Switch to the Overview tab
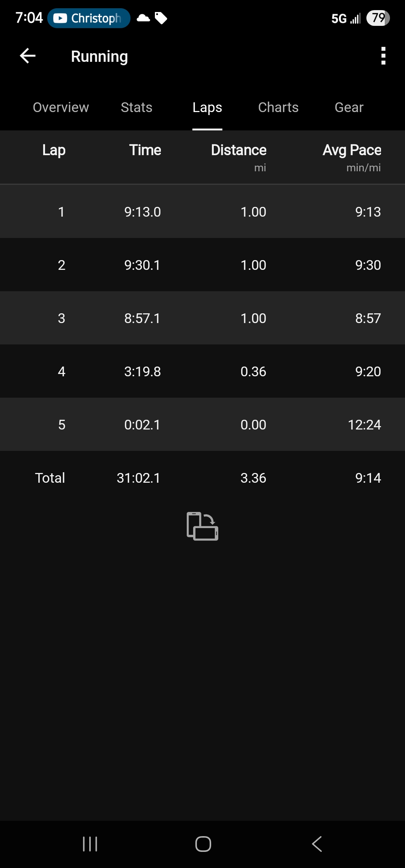Image resolution: width=405 pixels, height=868 pixels. point(61,108)
